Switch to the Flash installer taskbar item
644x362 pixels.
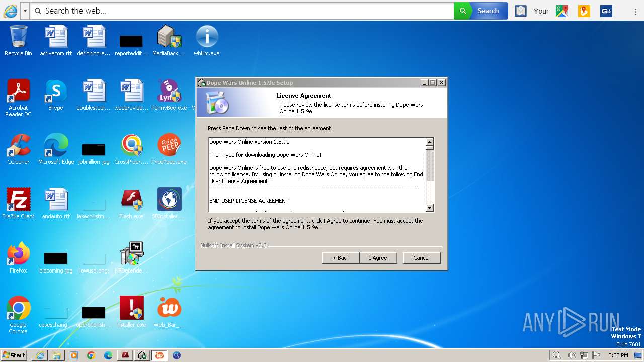coord(125,355)
